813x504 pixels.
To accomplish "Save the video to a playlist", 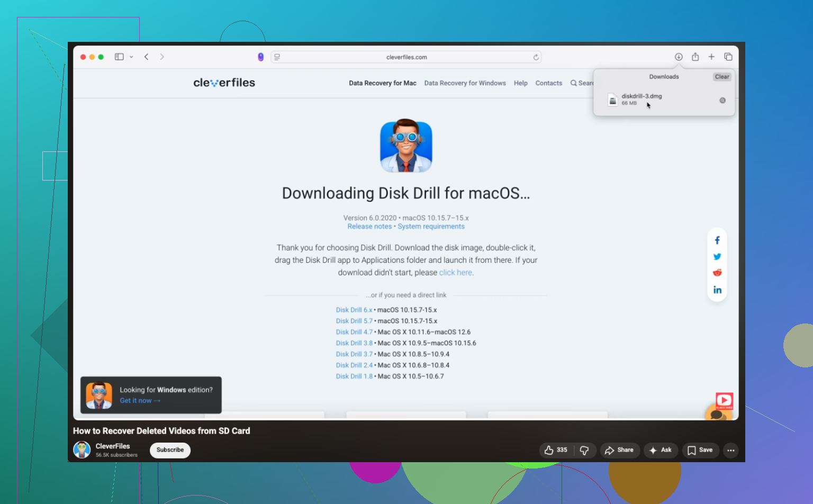I will (x=700, y=450).
